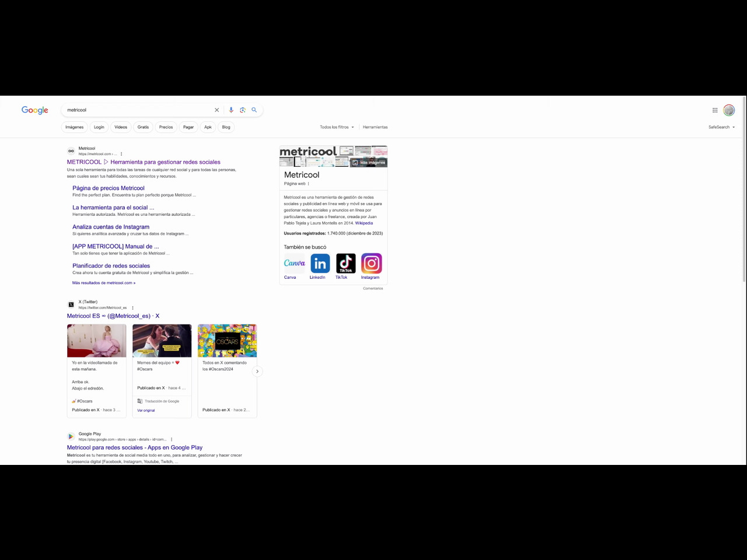Open the three-dot menu for the X (Twitter) result

tap(132, 307)
